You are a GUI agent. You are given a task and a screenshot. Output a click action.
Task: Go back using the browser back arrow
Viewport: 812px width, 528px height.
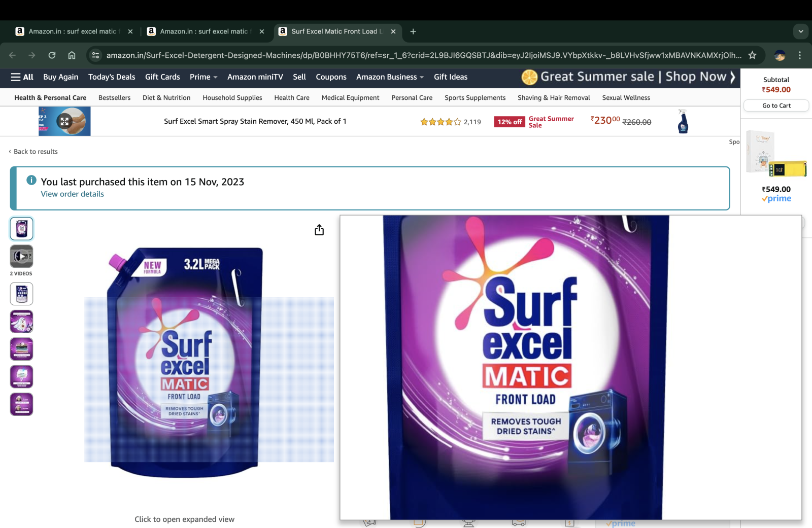[x=13, y=55]
